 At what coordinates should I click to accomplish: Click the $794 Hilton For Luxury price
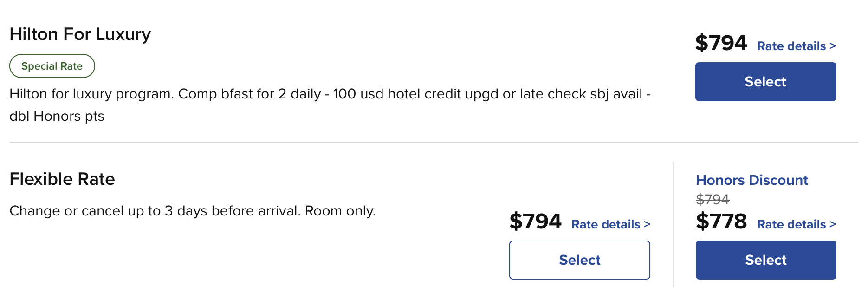tap(721, 43)
